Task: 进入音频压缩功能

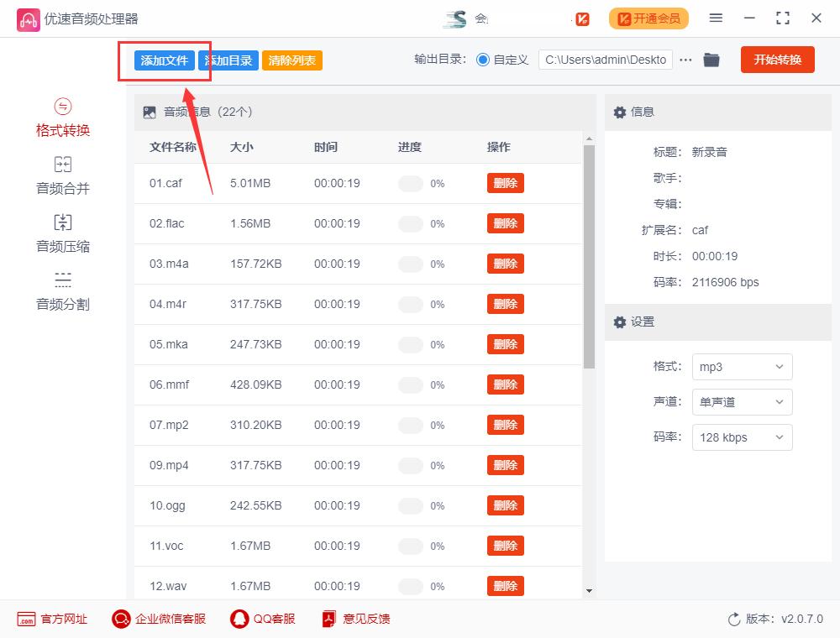Action: (x=62, y=231)
